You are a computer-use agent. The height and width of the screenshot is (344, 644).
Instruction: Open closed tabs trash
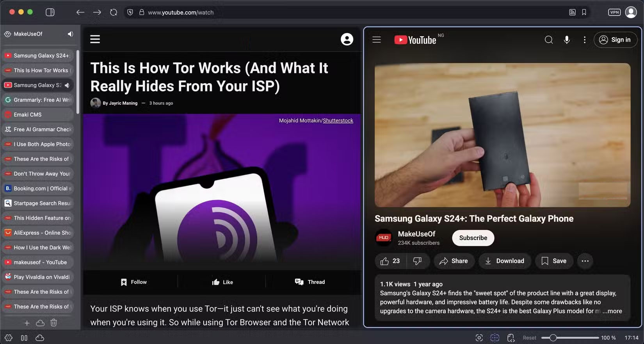(x=54, y=323)
